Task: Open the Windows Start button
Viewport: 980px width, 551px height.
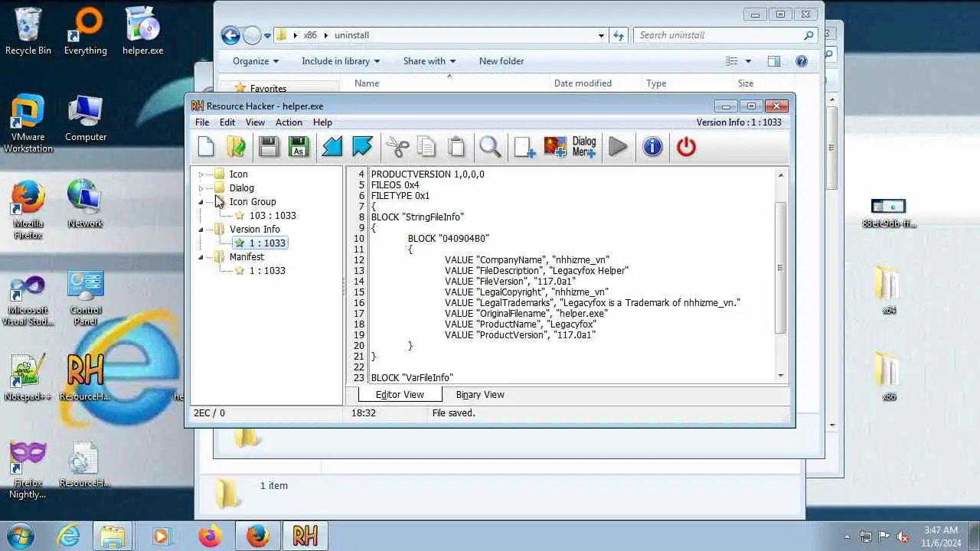Action: [21, 536]
